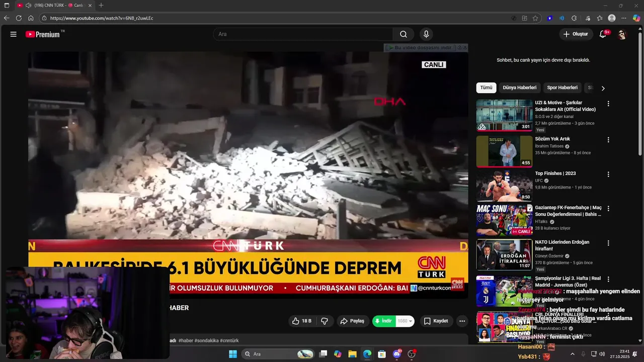Open File Explorer from taskbar
644x362 pixels.
point(353,354)
